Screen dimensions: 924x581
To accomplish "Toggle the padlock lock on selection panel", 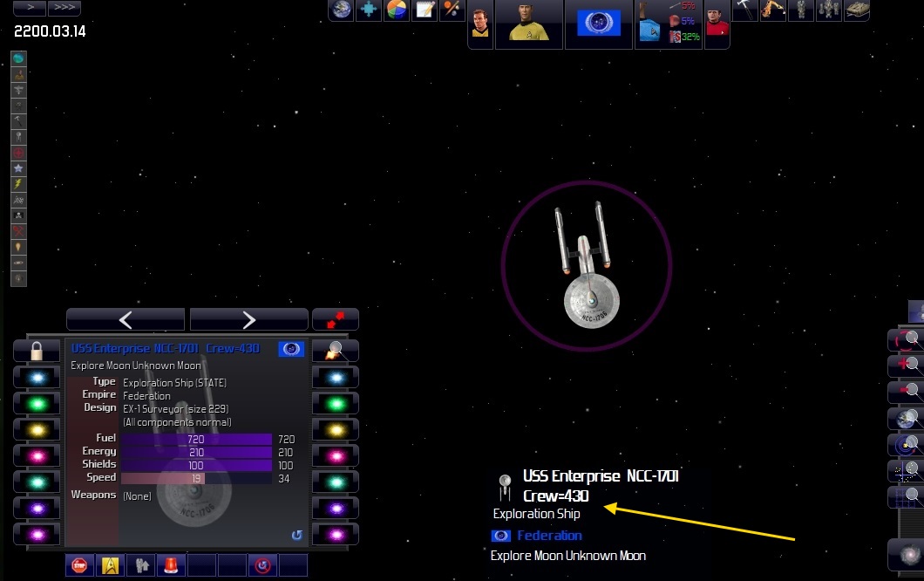I will [x=37, y=351].
